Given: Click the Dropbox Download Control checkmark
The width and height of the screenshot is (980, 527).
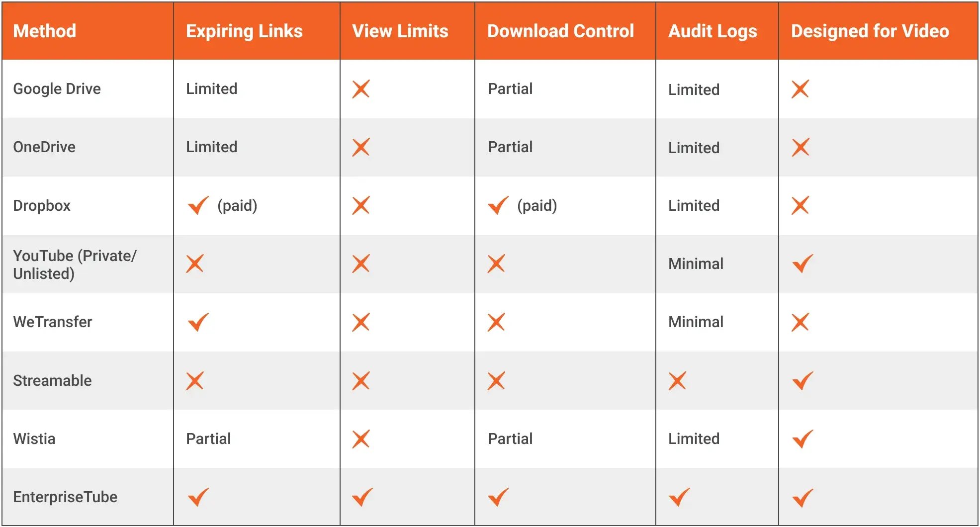Looking at the screenshot, I should [x=498, y=205].
